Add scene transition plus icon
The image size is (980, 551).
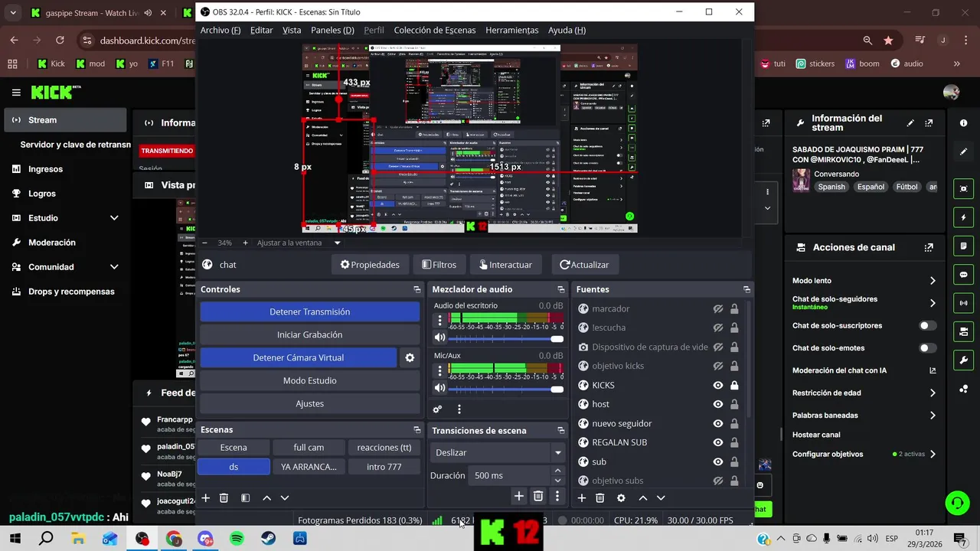(x=518, y=497)
